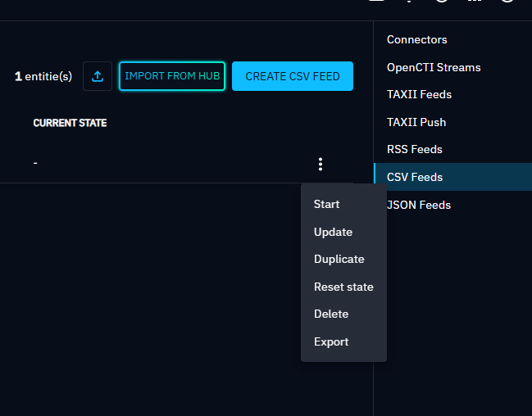Select Update in the popup menu
532x416 pixels.
(x=333, y=232)
